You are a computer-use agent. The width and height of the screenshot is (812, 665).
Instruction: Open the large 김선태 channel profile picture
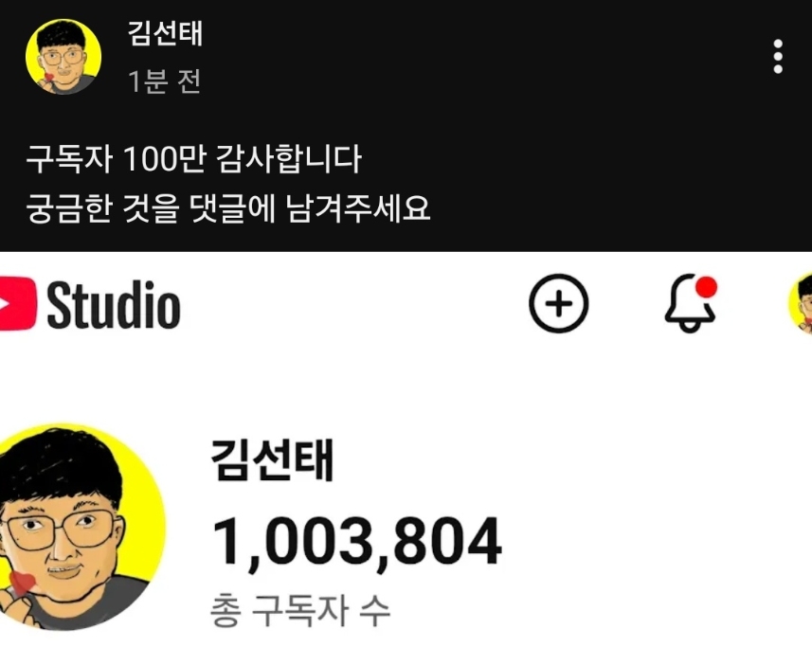point(81,528)
